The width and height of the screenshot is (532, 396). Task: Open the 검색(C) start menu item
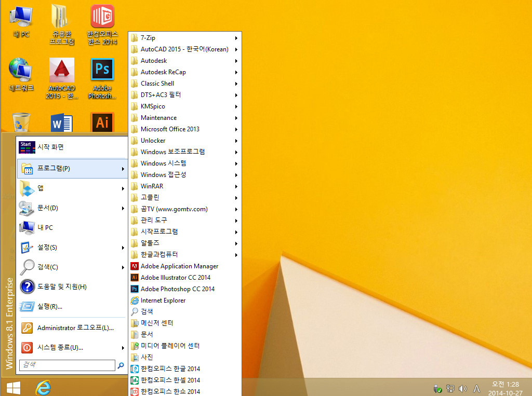tap(72, 267)
